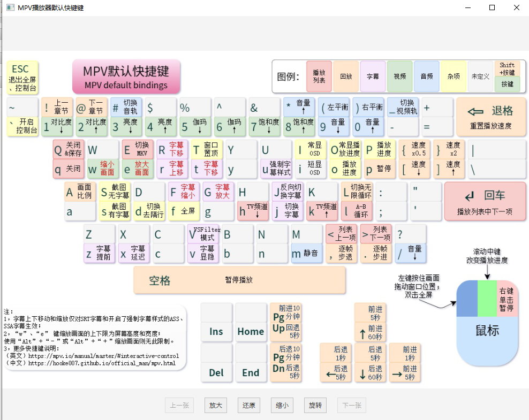Click the 上一张 previous image button
The image size is (529, 420).
[x=179, y=405]
